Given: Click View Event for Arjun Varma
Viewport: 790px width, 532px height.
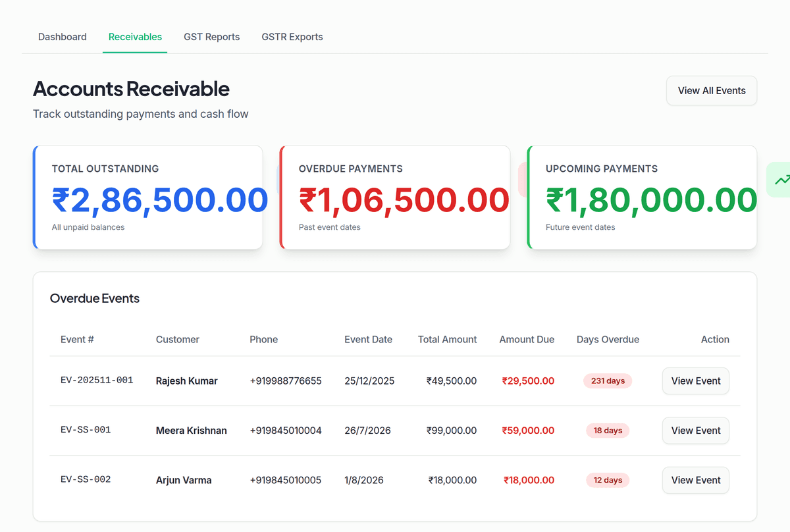Looking at the screenshot, I should [696, 480].
